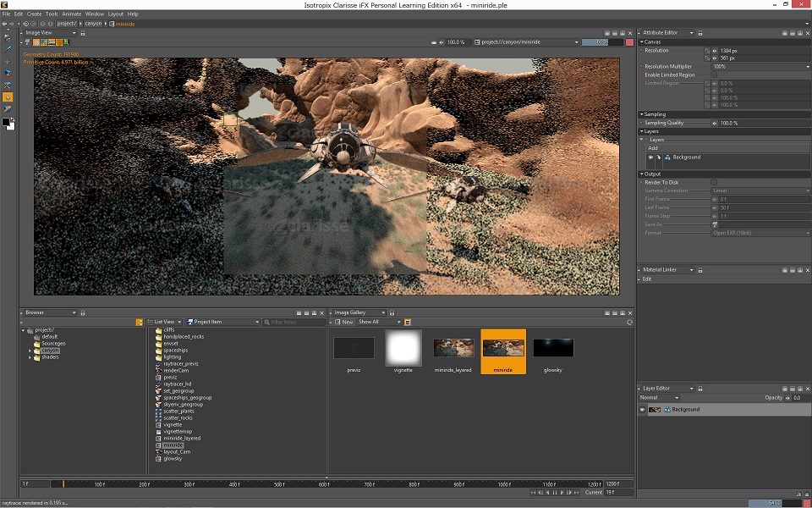Click Add in the Layers list
Screen dimensions: 812x508
653,148
